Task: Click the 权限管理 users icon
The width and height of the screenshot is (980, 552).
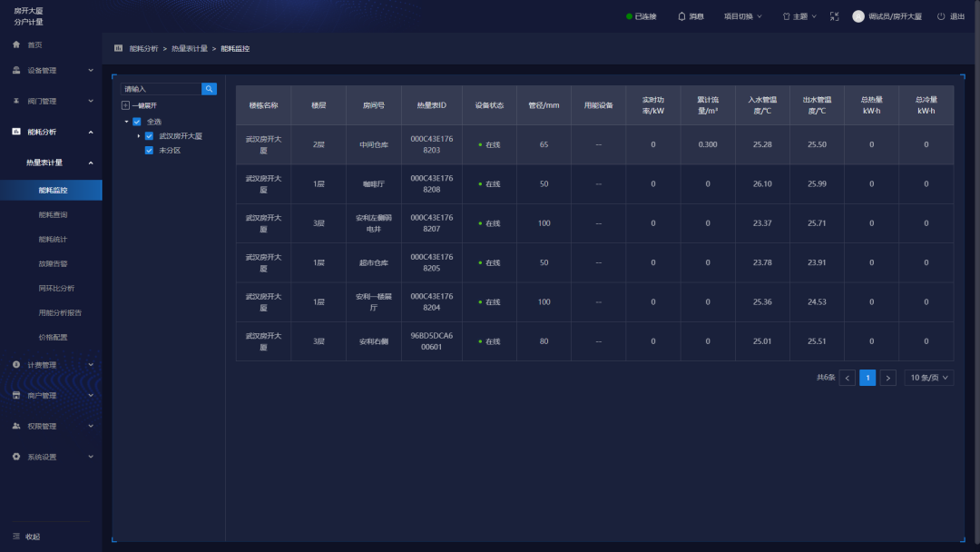Action: [16, 426]
